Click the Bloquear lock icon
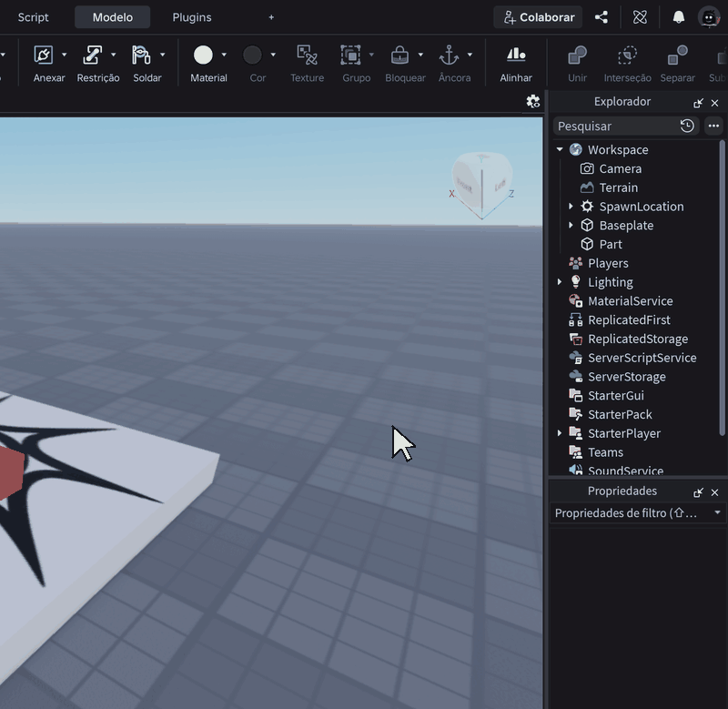This screenshot has height=709, width=728. pos(399,56)
